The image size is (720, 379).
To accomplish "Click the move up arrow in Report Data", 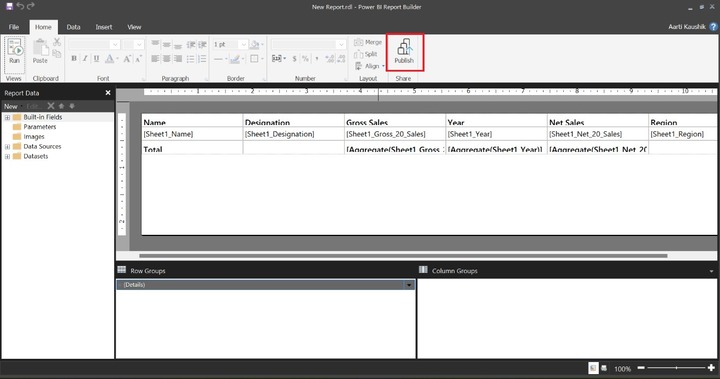I will [x=62, y=106].
